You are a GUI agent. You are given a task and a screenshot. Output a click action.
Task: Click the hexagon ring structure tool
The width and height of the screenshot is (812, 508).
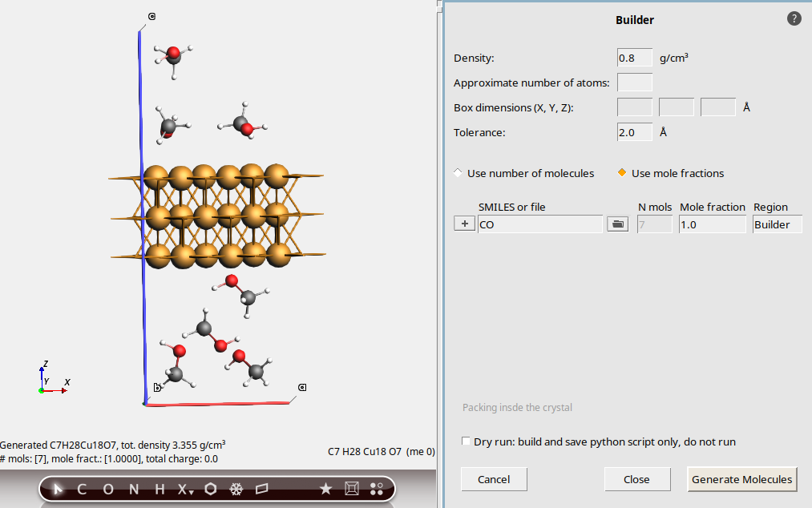coord(211,489)
